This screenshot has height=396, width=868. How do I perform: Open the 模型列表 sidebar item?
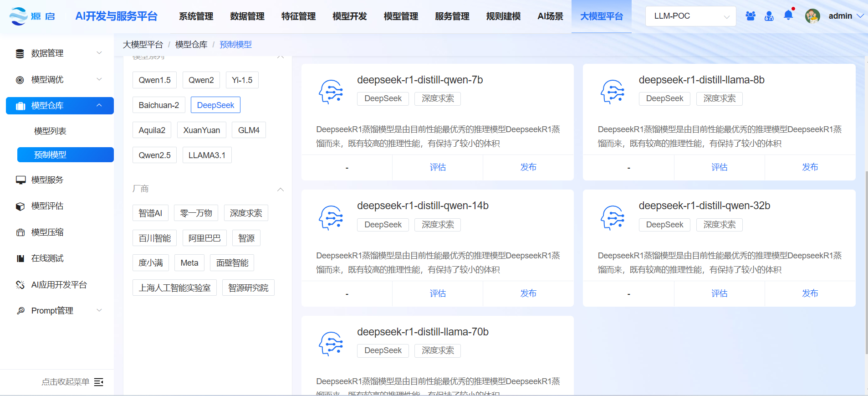50,131
